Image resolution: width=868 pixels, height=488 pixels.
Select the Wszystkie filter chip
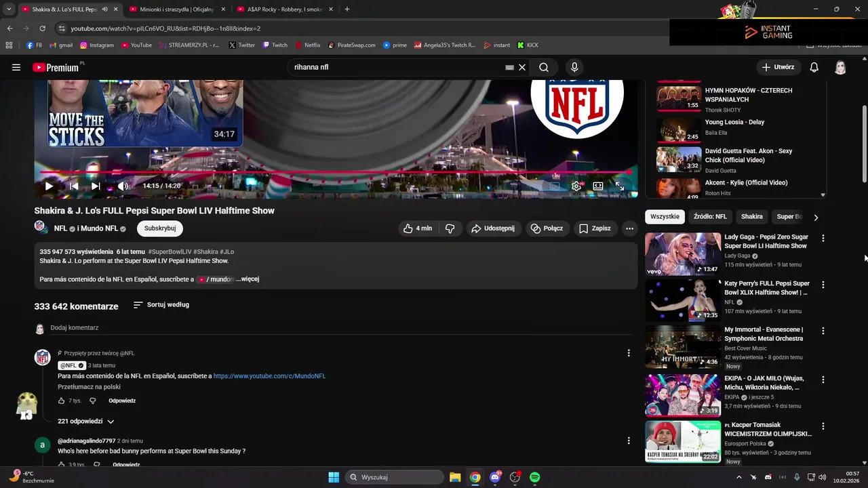click(665, 217)
